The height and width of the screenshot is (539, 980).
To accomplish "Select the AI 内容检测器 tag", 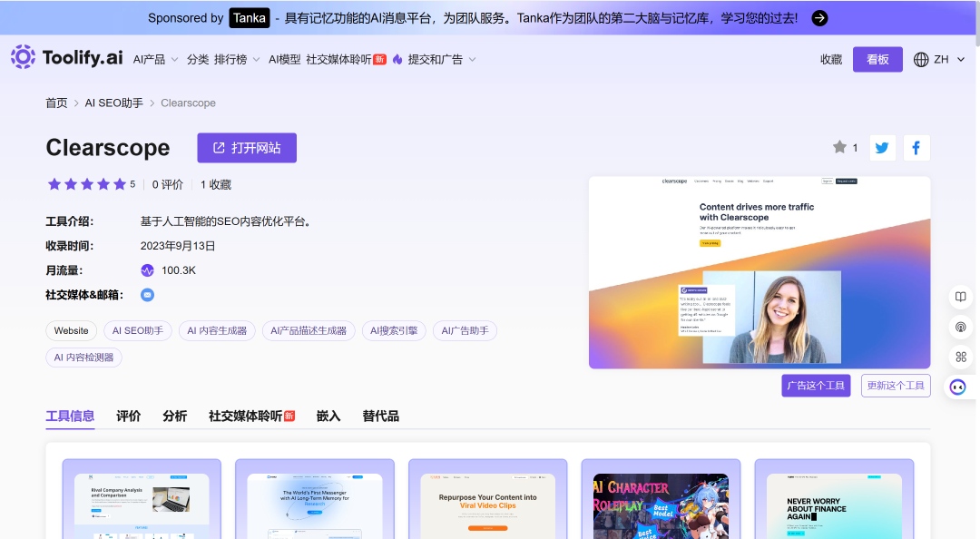I will point(83,357).
